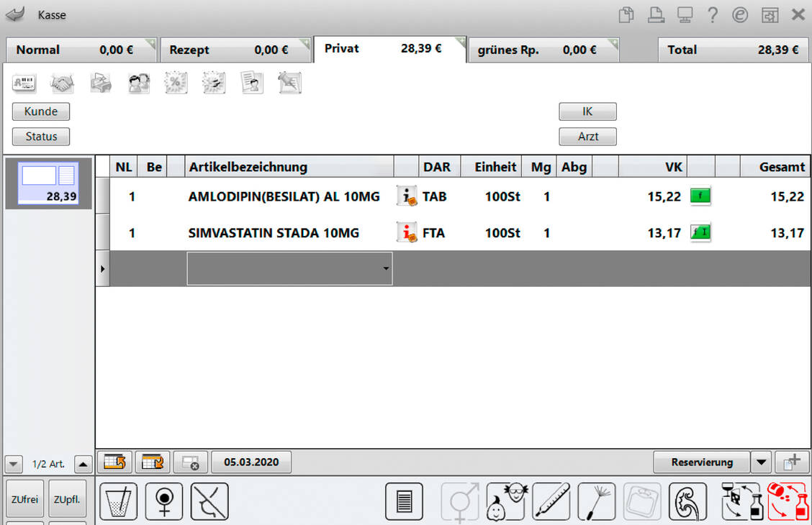Click the thermometer icon in bottom bar
The height and width of the screenshot is (525, 812).
click(x=551, y=501)
